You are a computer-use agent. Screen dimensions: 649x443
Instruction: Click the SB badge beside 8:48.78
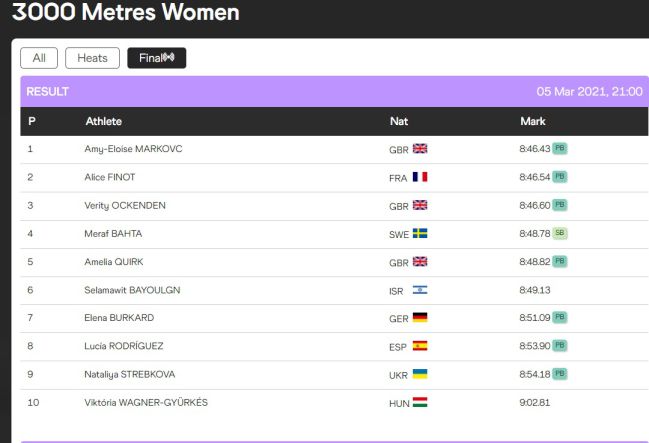coord(560,233)
